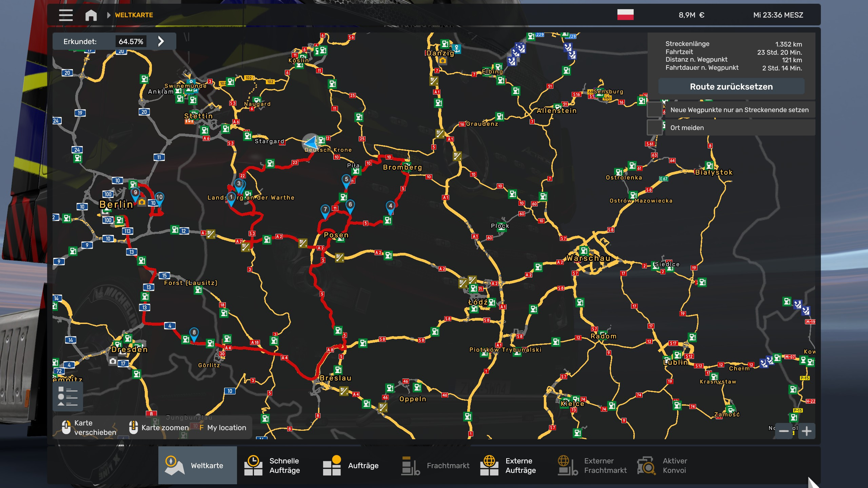Select waypoint marker 8 near Görlitz

pyautogui.click(x=194, y=333)
